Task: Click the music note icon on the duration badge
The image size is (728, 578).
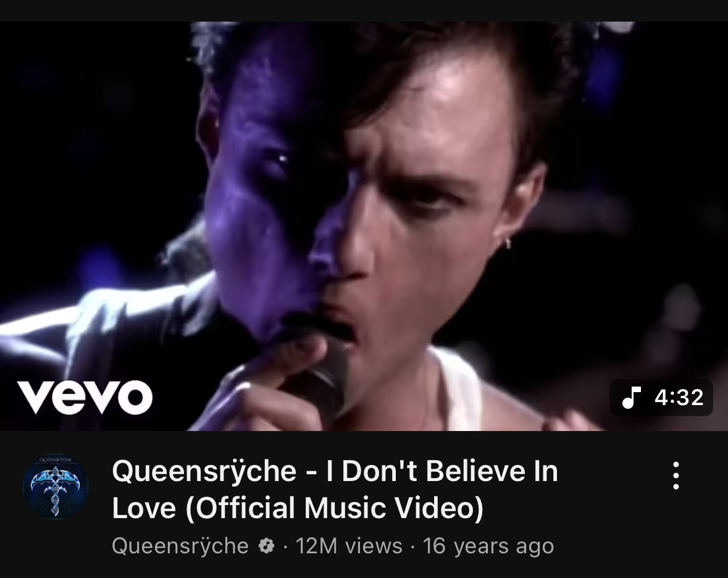Action: coord(631,398)
